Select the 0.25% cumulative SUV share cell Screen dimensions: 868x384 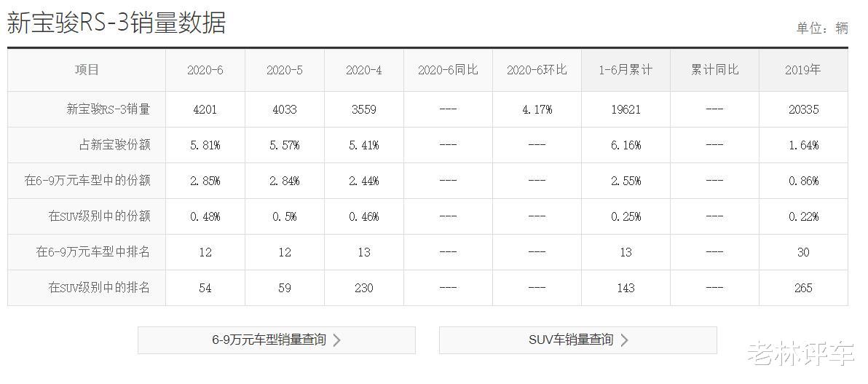pyautogui.click(x=626, y=216)
